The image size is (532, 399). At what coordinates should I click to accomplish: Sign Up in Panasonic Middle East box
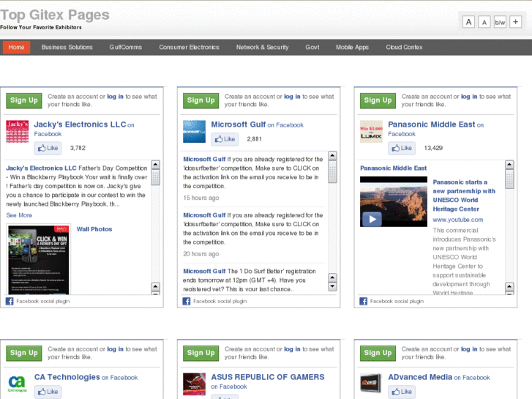(x=378, y=100)
